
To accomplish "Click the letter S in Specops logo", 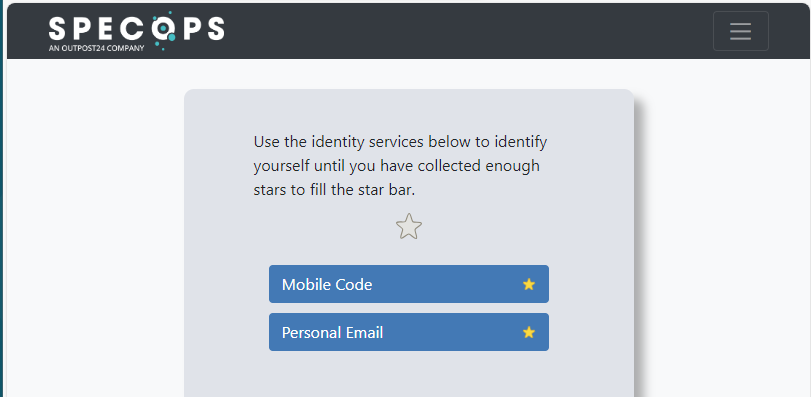I will click(57, 29).
